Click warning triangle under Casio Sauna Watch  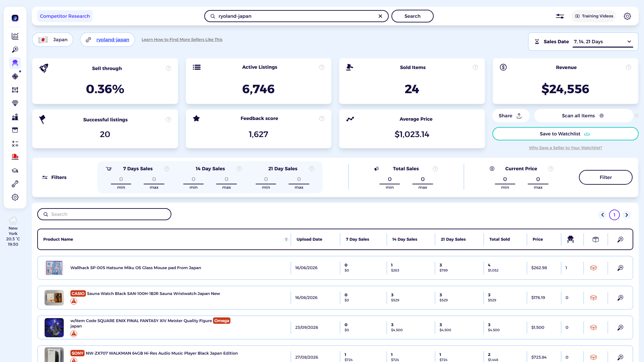[x=74, y=301]
